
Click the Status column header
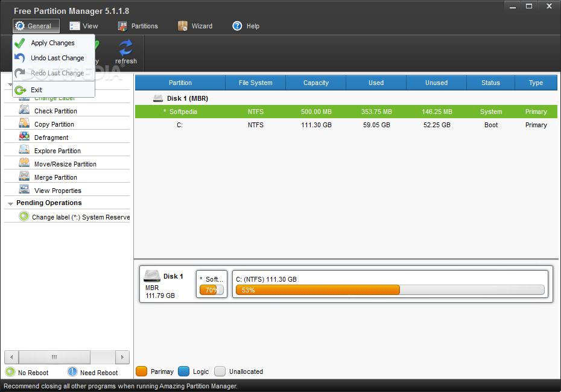click(x=490, y=83)
